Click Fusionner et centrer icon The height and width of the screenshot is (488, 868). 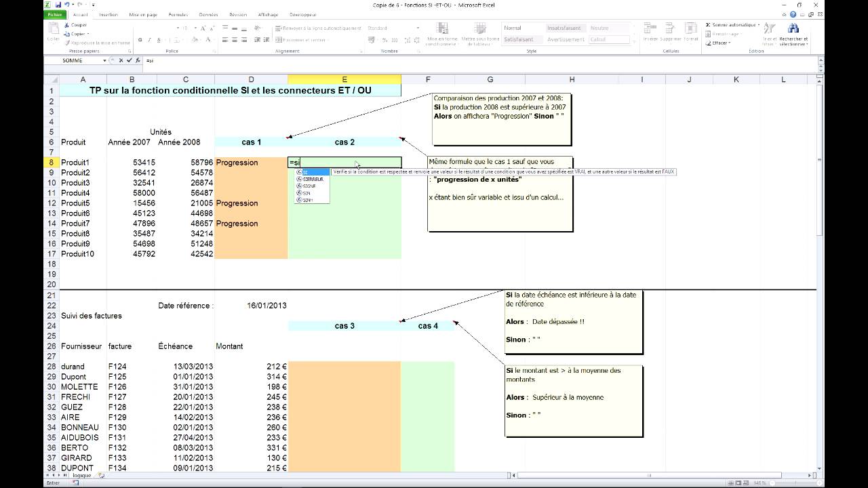click(x=277, y=40)
